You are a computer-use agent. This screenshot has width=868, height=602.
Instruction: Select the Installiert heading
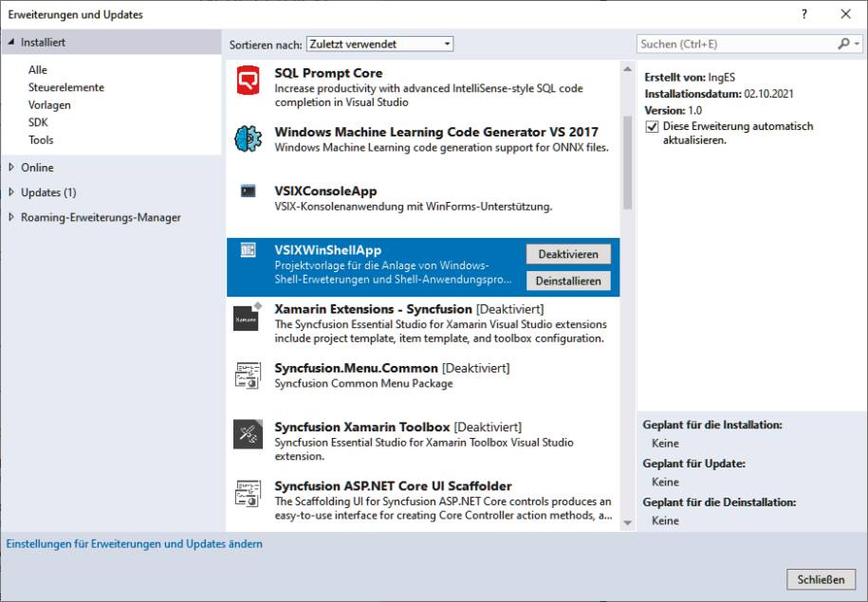pos(44,42)
